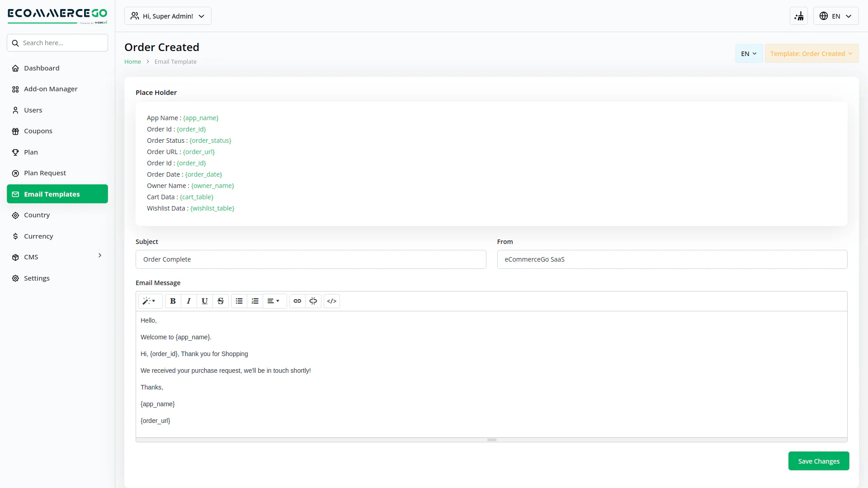This screenshot has height=488, width=868.
Task: Open the magic wand style dropdown
Action: [x=149, y=301]
